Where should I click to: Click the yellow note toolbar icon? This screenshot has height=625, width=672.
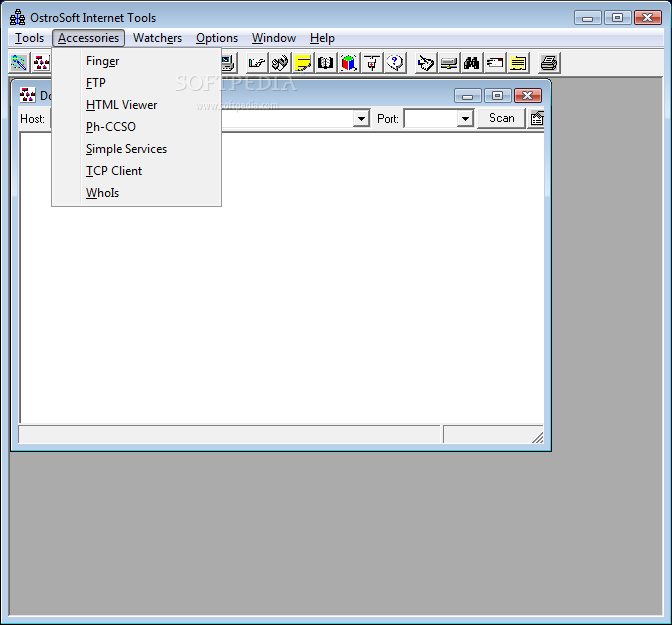click(x=303, y=63)
